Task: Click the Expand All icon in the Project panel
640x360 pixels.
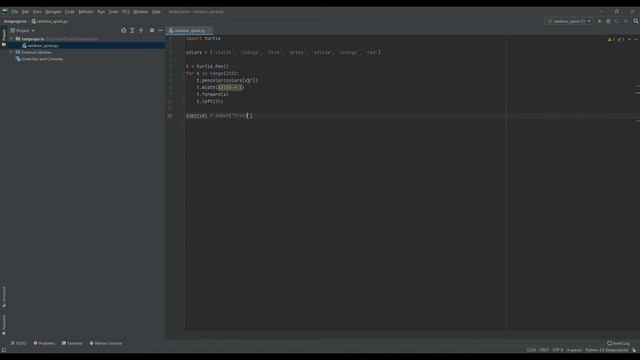Action: (x=132, y=31)
